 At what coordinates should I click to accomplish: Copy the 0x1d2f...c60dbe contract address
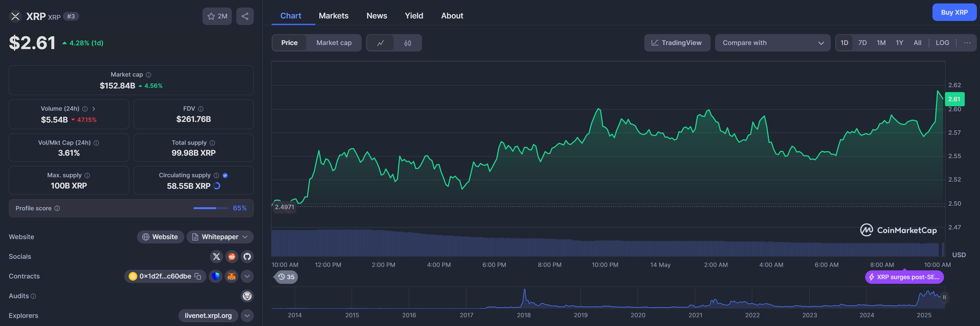point(198,277)
